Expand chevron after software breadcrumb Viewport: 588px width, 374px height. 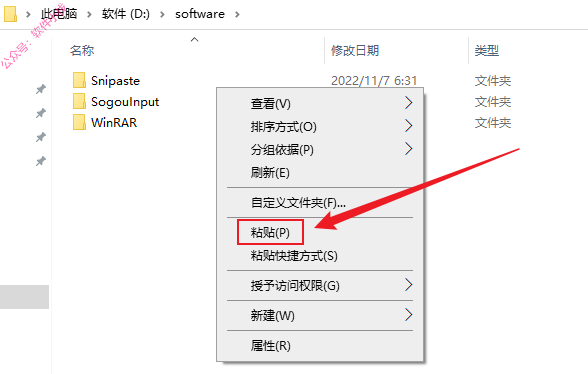click(x=237, y=14)
